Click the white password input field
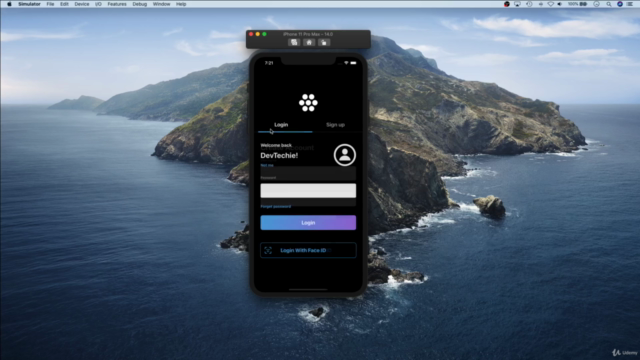This screenshot has height=360, width=640. click(308, 191)
